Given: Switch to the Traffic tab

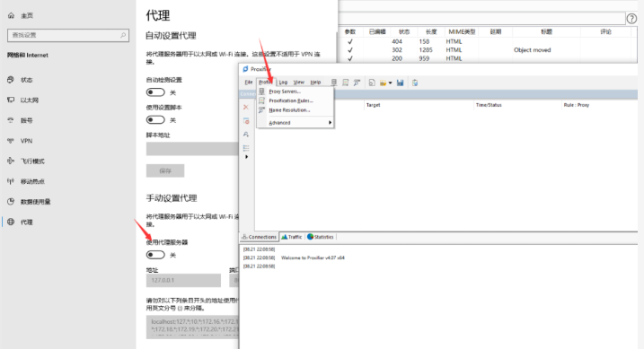Looking at the screenshot, I should pos(292,237).
